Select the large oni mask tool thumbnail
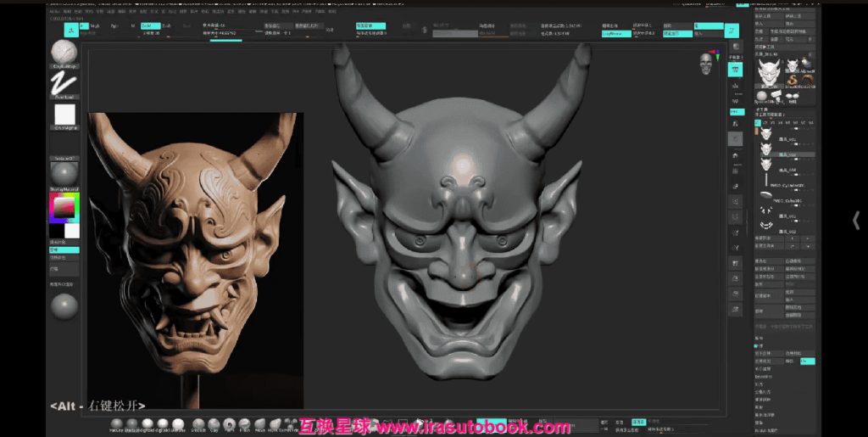Image resolution: width=868 pixels, height=437 pixels. pos(768,72)
